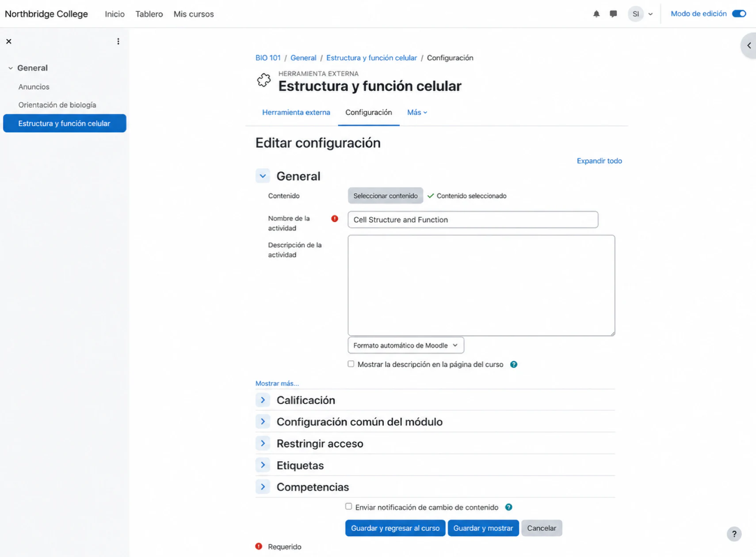Open the messaging chat bubble icon
Viewport: 756px width, 557px height.
tap(613, 14)
